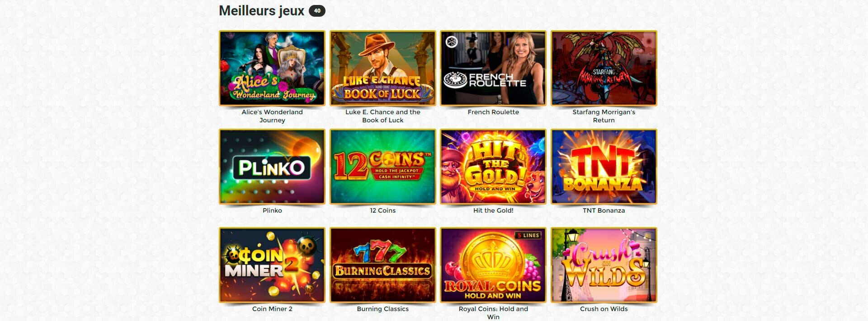The width and height of the screenshot is (868, 321).
Task: Open Luke E. Chance Book of Luck thumbnail
Action: click(x=383, y=68)
